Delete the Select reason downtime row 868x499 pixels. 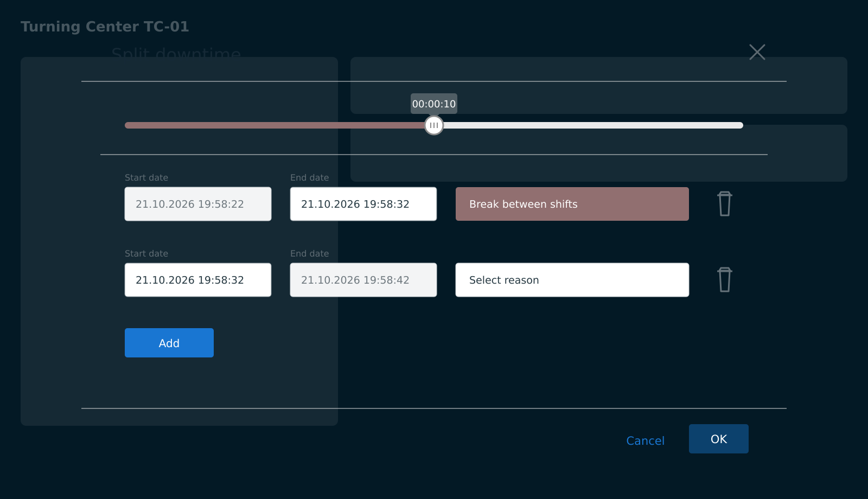(x=724, y=280)
